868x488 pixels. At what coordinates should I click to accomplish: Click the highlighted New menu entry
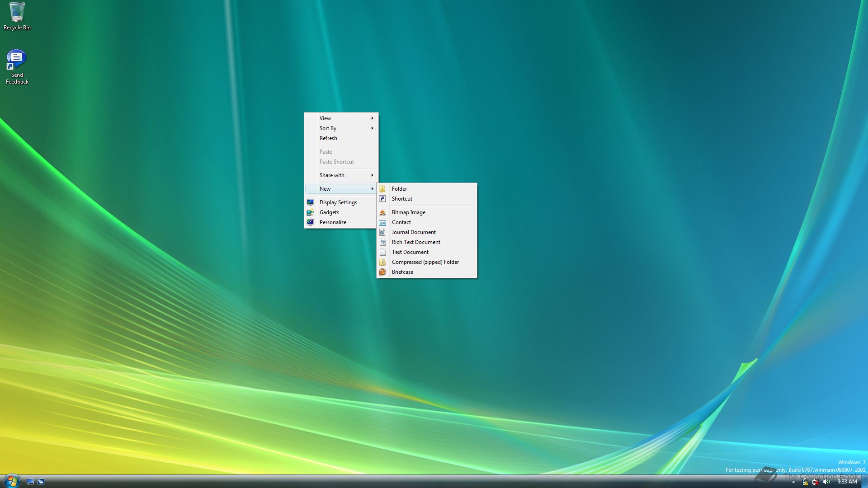click(x=341, y=189)
